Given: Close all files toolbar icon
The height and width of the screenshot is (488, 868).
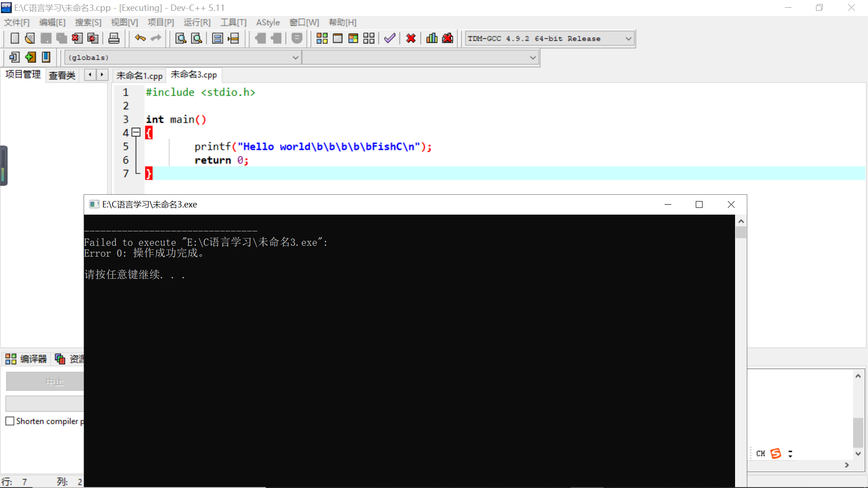Looking at the screenshot, I should coord(93,38).
